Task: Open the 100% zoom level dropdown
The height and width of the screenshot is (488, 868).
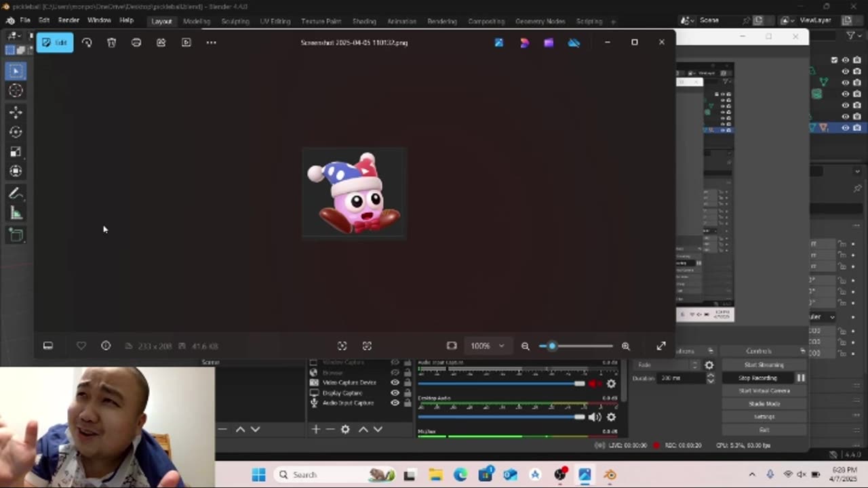Action: coord(488,346)
